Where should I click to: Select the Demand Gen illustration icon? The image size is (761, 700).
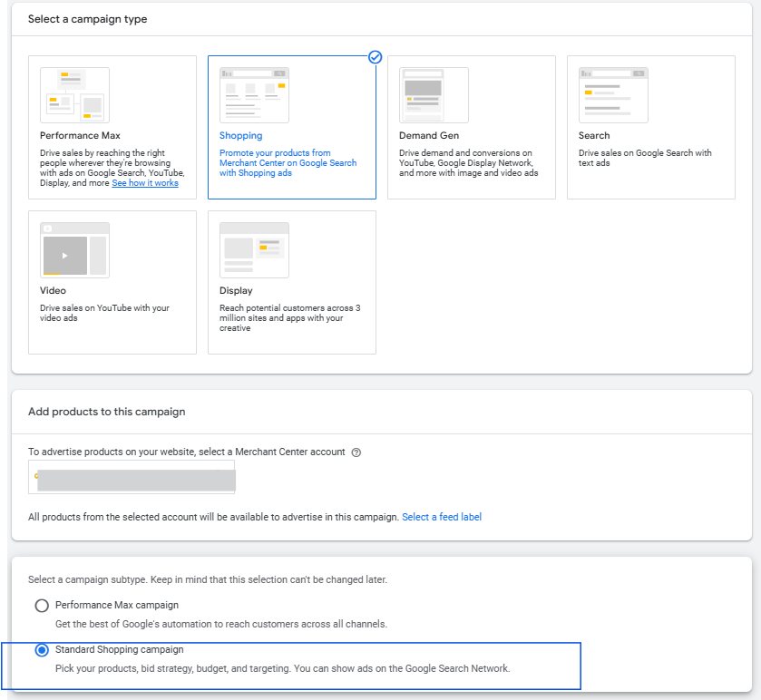434,95
